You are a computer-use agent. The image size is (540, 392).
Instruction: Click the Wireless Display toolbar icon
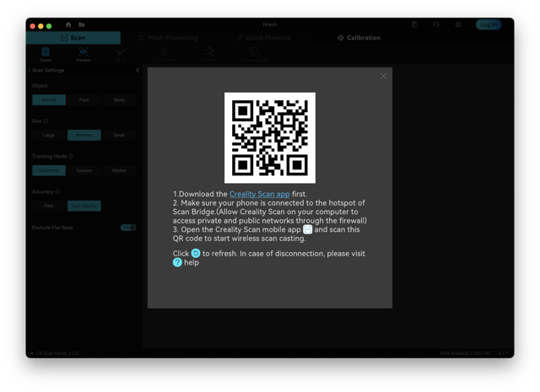pyautogui.click(x=255, y=52)
